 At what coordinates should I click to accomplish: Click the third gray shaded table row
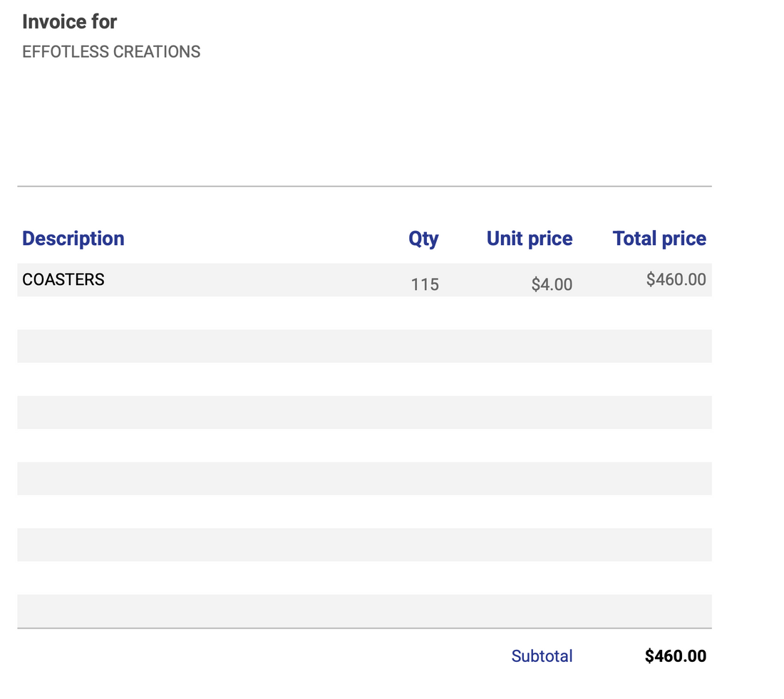tap(363, 413)
